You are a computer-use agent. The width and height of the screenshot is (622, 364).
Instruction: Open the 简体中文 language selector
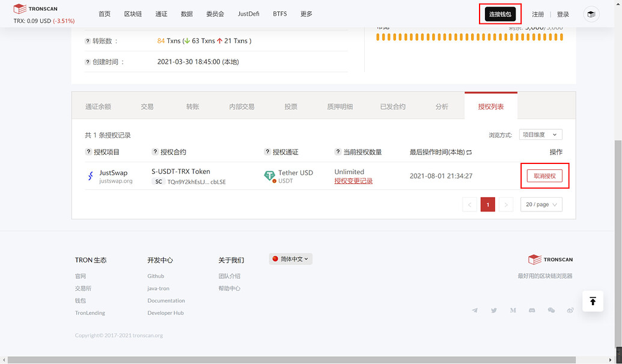(x=290, y=258)
